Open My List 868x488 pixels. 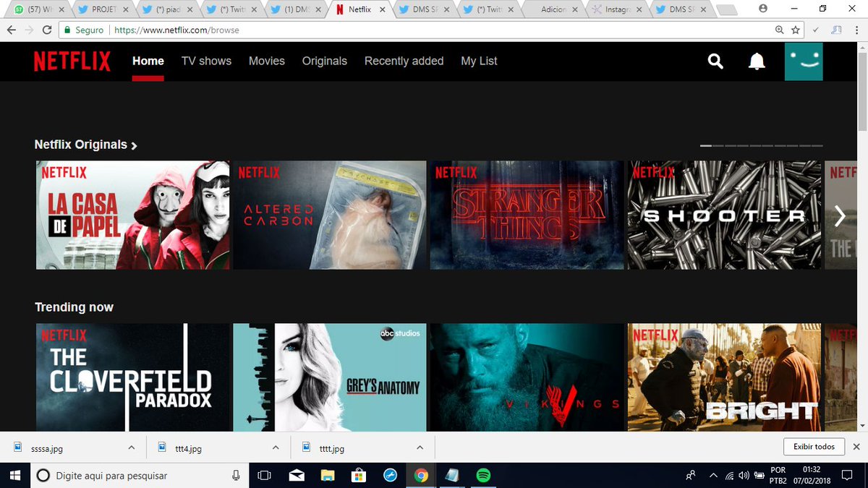pyautogui.click(x=479, y=61)
